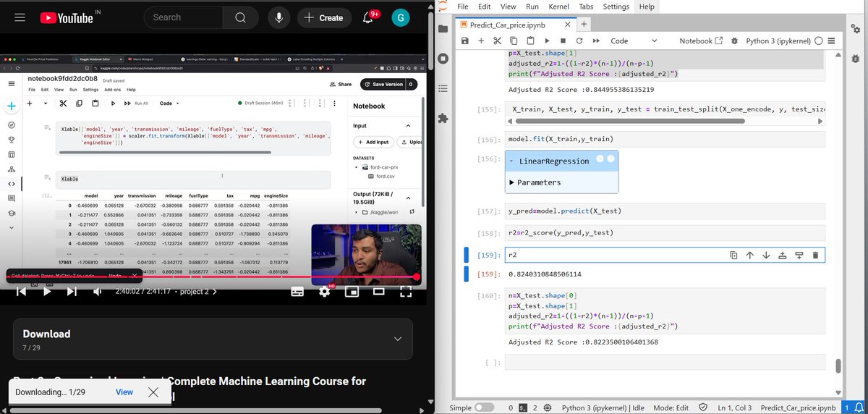Open a new launcher tab with plus
868x414 pixels.
click(x=584, y=25)
